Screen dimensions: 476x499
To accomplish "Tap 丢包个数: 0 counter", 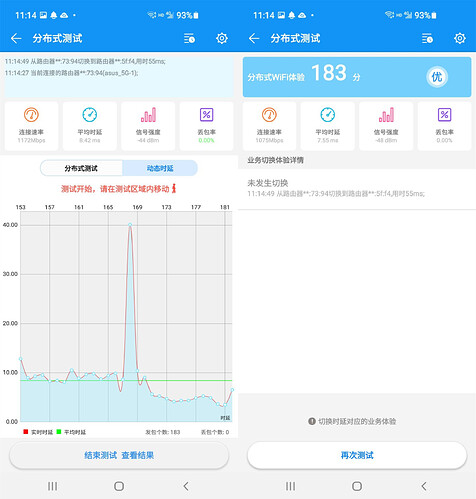I will [215, 432].
